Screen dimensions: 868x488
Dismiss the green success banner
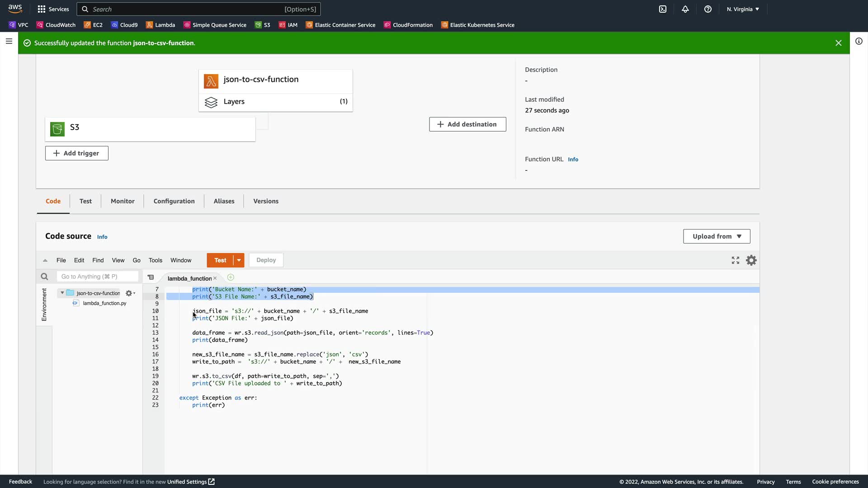838,43
